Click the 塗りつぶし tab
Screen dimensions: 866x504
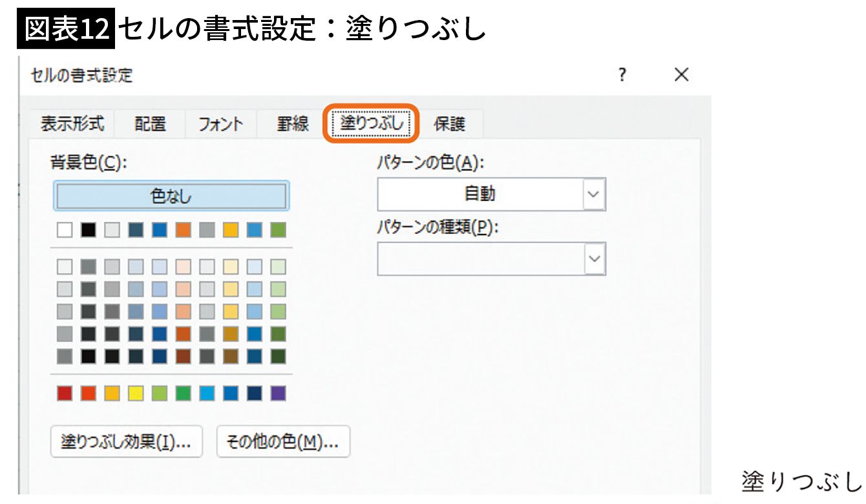tap(371, 123)
